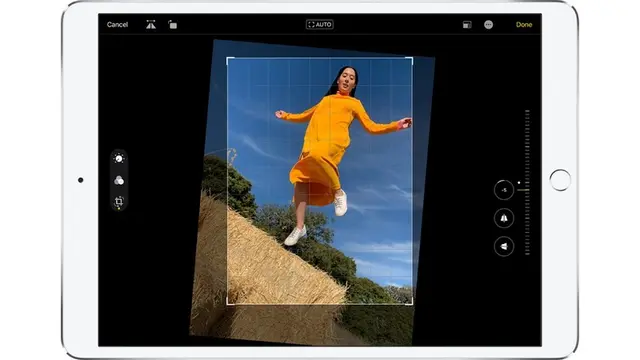Select the vertical perspective tool
The width and height of the screenshot is (640, 360).
(504, 218)
